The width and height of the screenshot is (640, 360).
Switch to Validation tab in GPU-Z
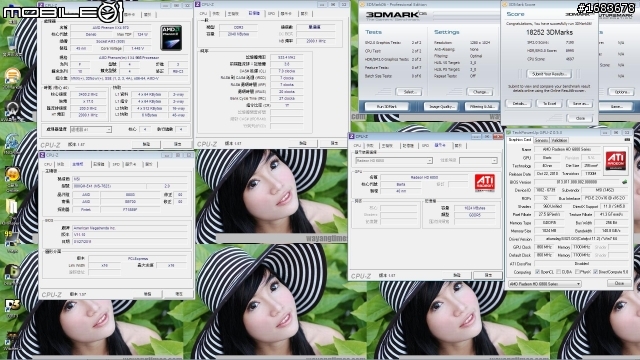[560, 140]
